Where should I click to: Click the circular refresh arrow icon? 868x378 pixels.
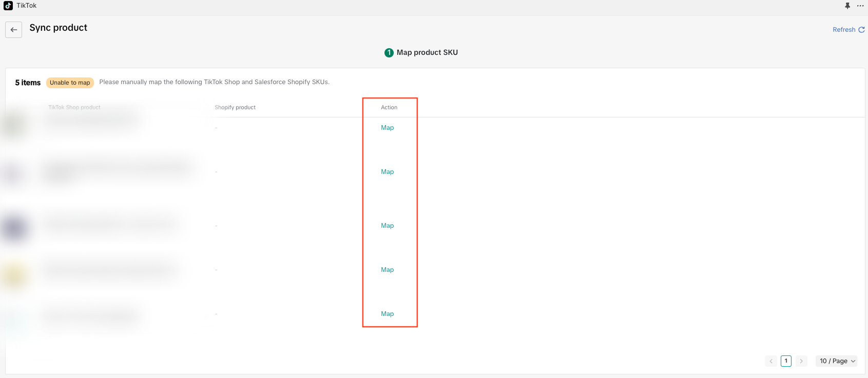pyautogui.click(x=862, y=30)
